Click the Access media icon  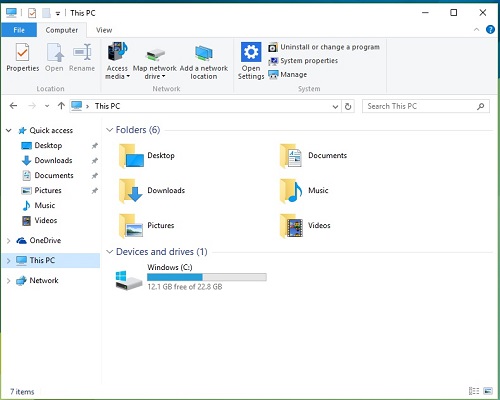[117, 51]
